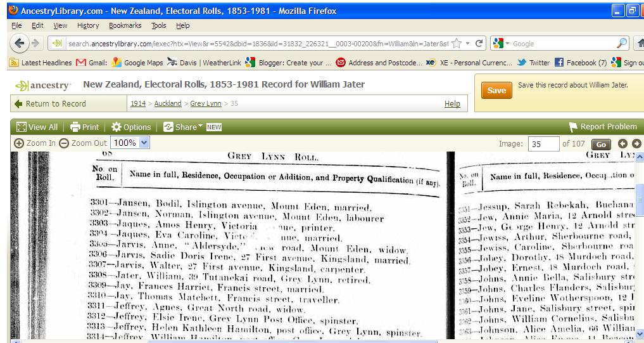644x343 pixels.
Task: Open the Facebook (7) bookmark
Action: click(x=580, y=63)
